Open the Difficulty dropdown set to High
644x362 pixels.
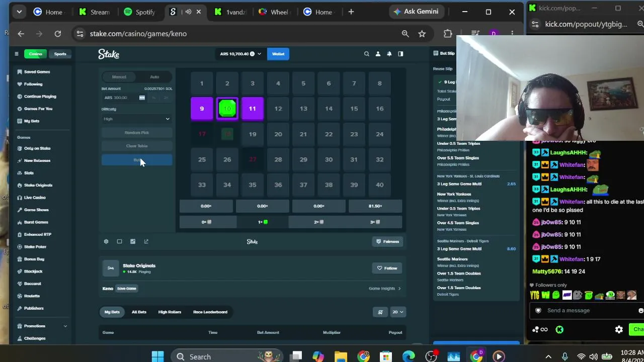click(137, 119)
